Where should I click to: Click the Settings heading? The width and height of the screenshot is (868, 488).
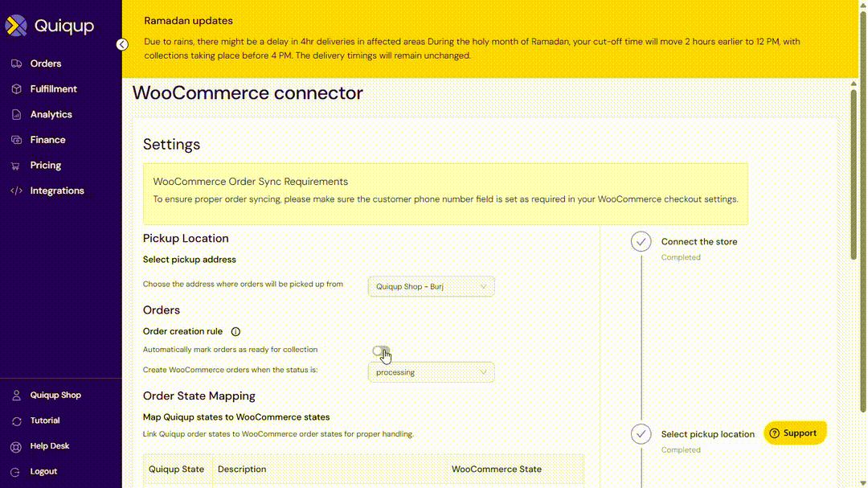pos(172,145)
